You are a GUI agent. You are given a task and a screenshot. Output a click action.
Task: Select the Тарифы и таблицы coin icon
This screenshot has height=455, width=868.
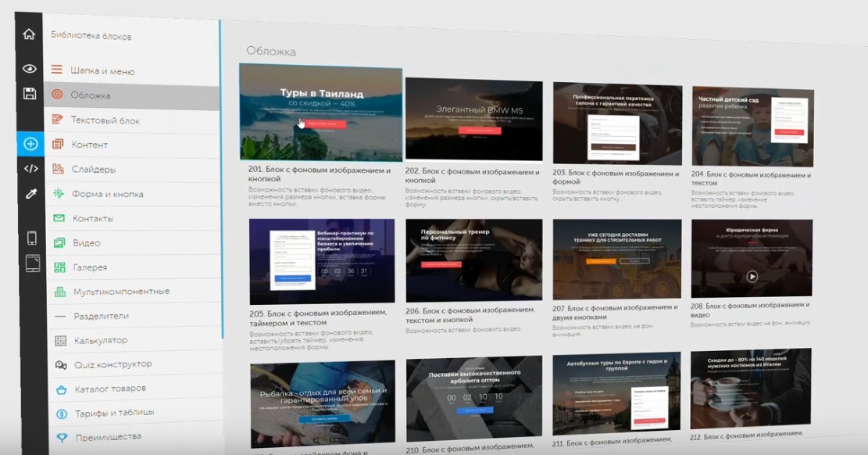pyautogui.click(x=62, y=414)
